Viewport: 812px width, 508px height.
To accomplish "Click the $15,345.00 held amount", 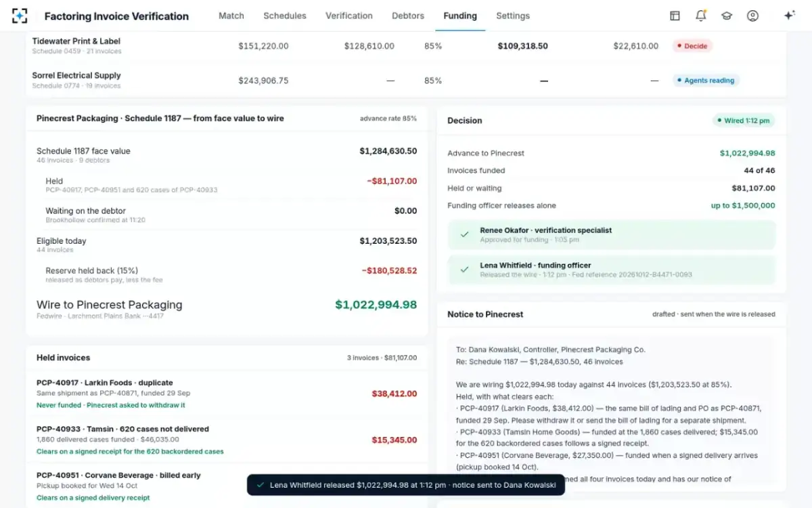I will pos(394,440).
